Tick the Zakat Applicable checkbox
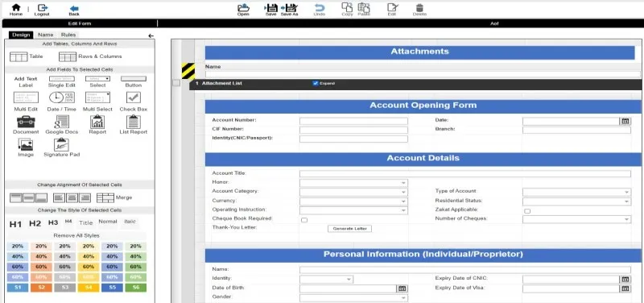This screenshot has height=303, width=644. (527, 211)
